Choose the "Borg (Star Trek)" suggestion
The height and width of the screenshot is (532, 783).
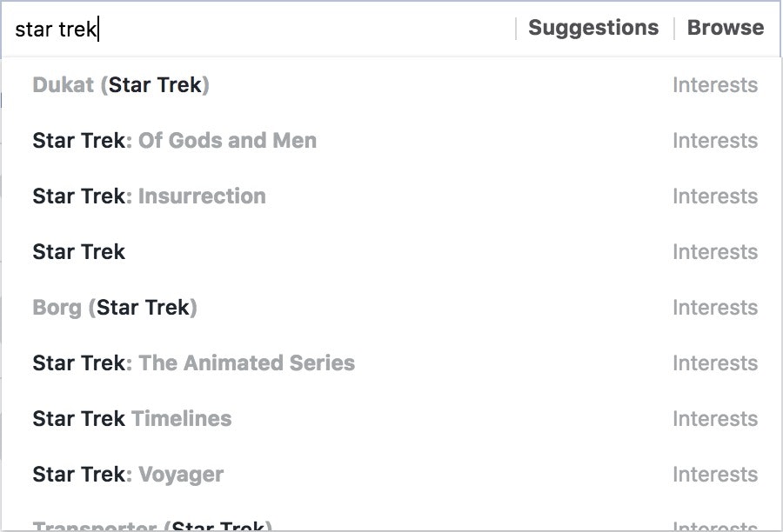tap(115, 308)
